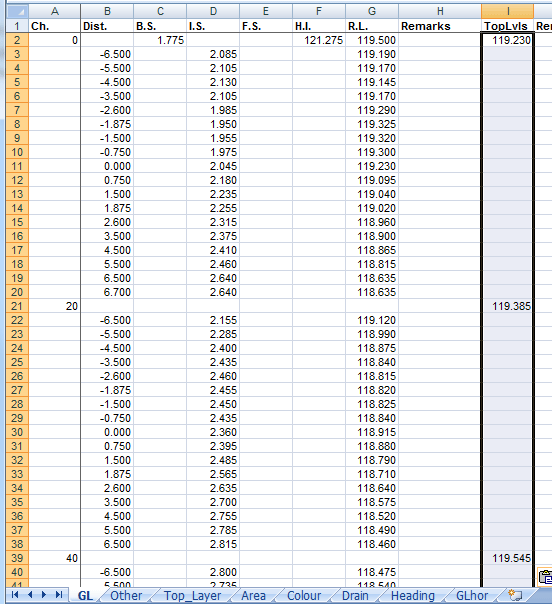
Task: Select R.L. cell showing 119.095
Action: coord(372,180)
